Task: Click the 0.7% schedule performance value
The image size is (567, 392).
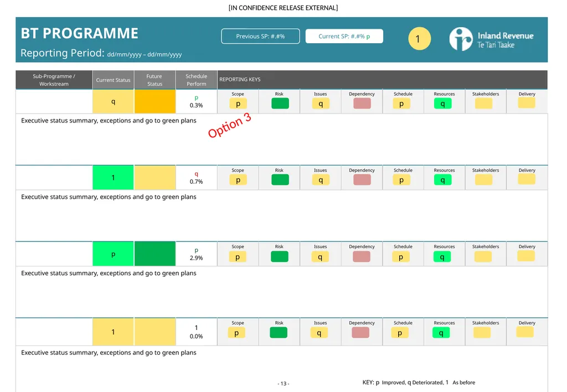Action: (x=197, y=182)
